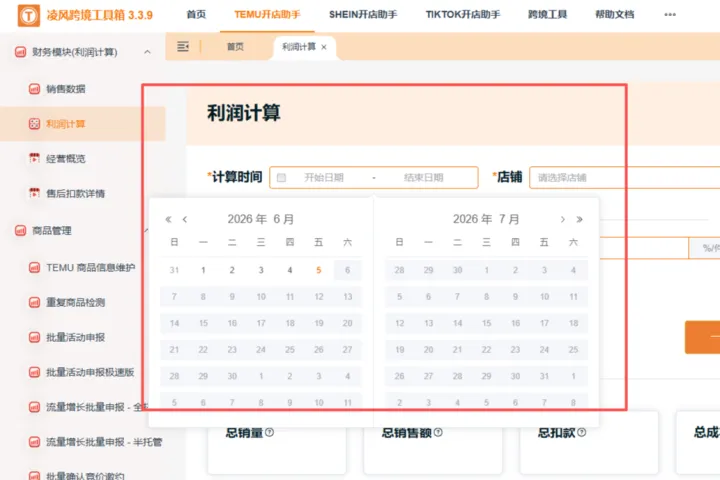Click the 经营概览 sidebar icon
This screenshot has width=720, height=480.
(34, 158)
